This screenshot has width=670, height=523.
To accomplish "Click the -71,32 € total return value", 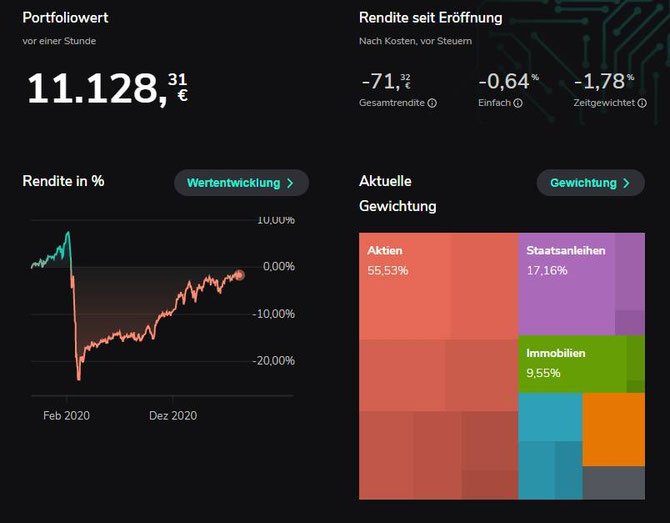I will point(386,81).
